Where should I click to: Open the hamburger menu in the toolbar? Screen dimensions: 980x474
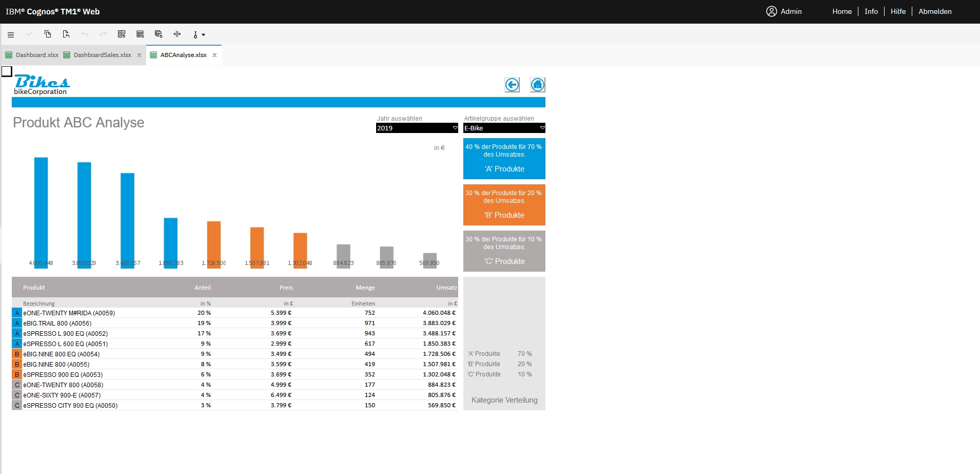pos(11,34)
